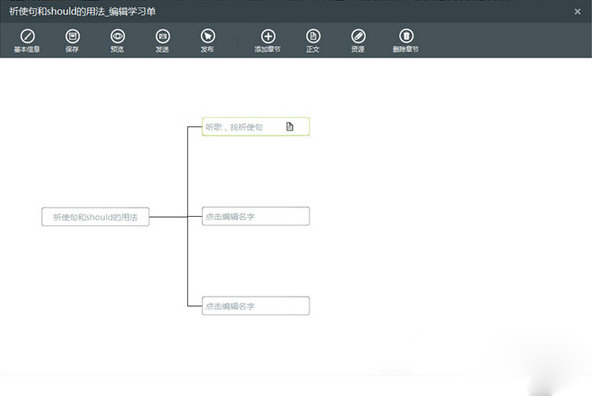Click the 发布 publish cursor icon
The height and width of the screenshot is (396, 592).
click(208, 36)
